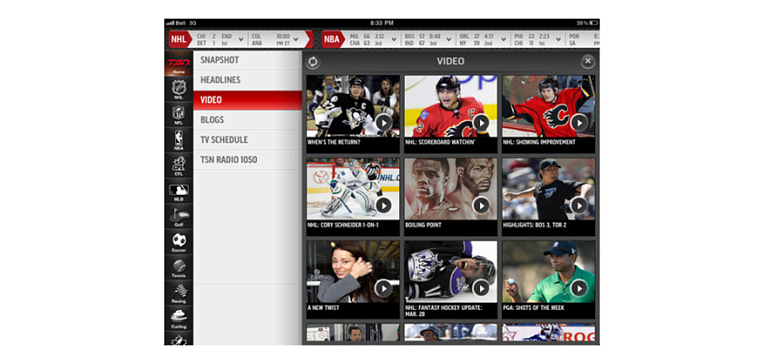
Task: Expand the CHI vs DET score dropdown
Action: 240,39
